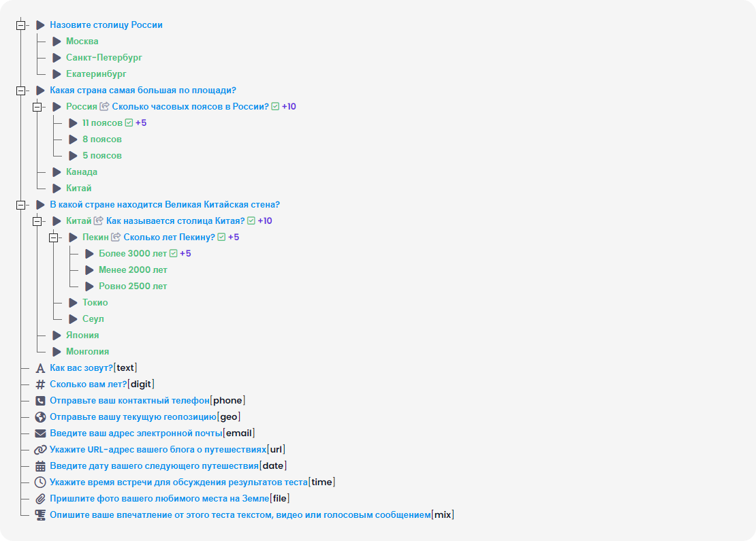Select the 'Санкт-Петербург' answer item
This screenshot has height=541, width=756.
click(x=104, y=58)
